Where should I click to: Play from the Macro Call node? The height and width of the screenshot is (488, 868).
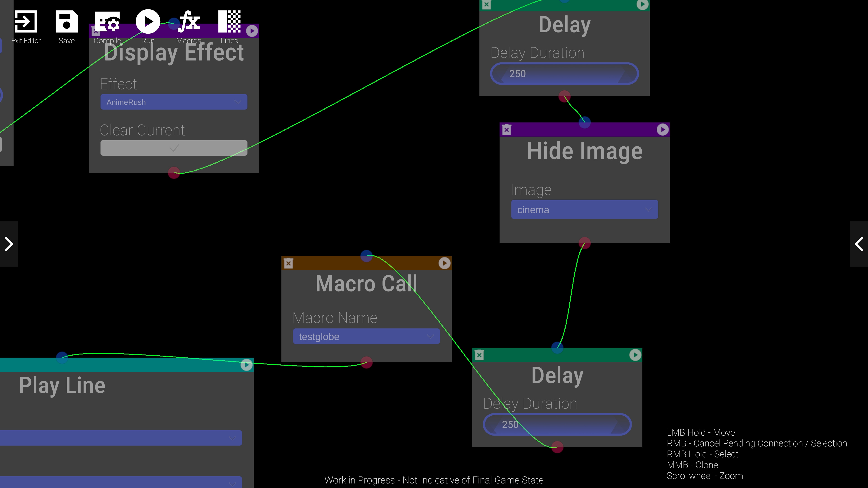tap(444, 263)
